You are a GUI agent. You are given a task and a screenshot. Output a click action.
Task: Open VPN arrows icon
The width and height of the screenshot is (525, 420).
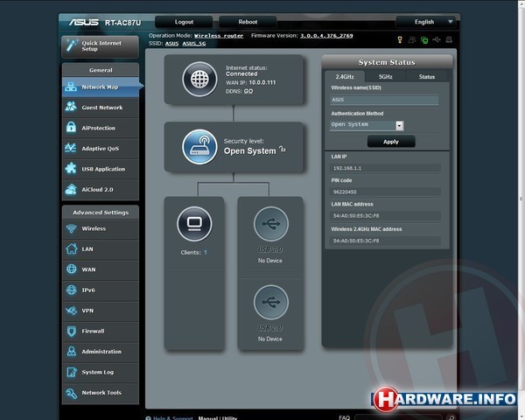(x=71, y=311)
